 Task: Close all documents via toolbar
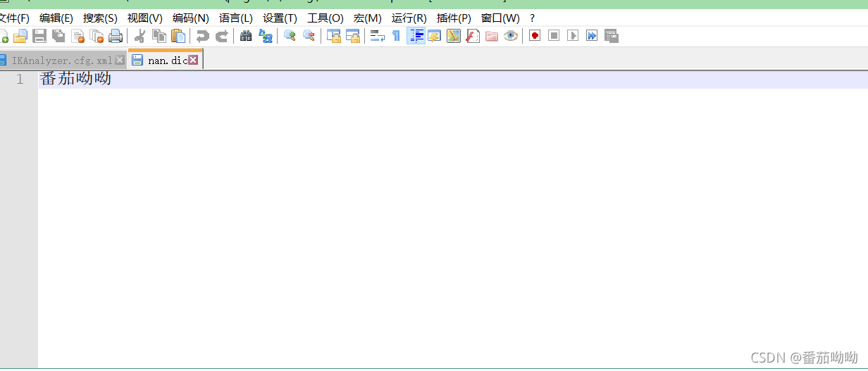[x=97, y=36]
